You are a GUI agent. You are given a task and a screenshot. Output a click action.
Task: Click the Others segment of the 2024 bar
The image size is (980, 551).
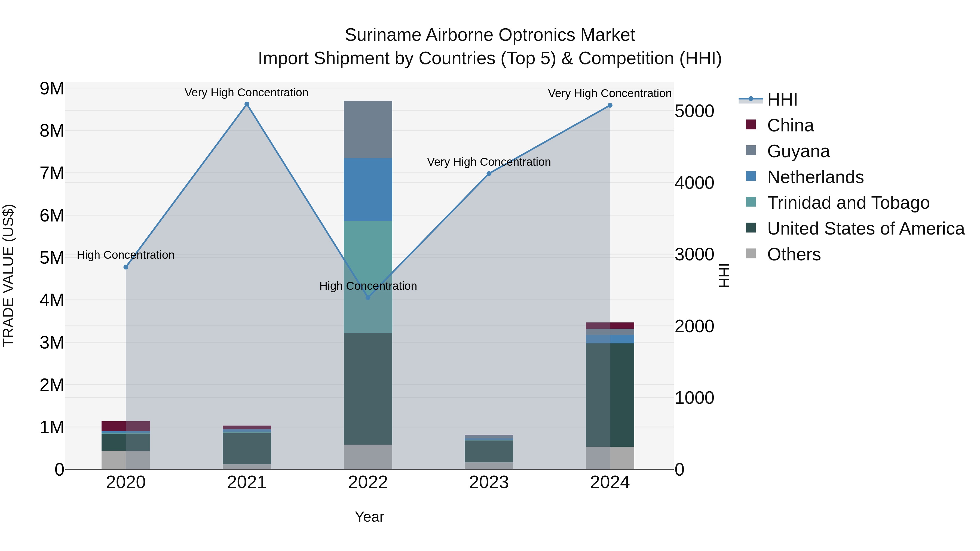pyautogui.click(x=610, y=458)
